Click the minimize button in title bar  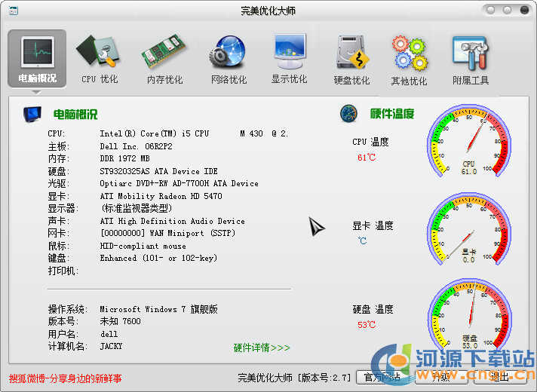tap(491, 10)
